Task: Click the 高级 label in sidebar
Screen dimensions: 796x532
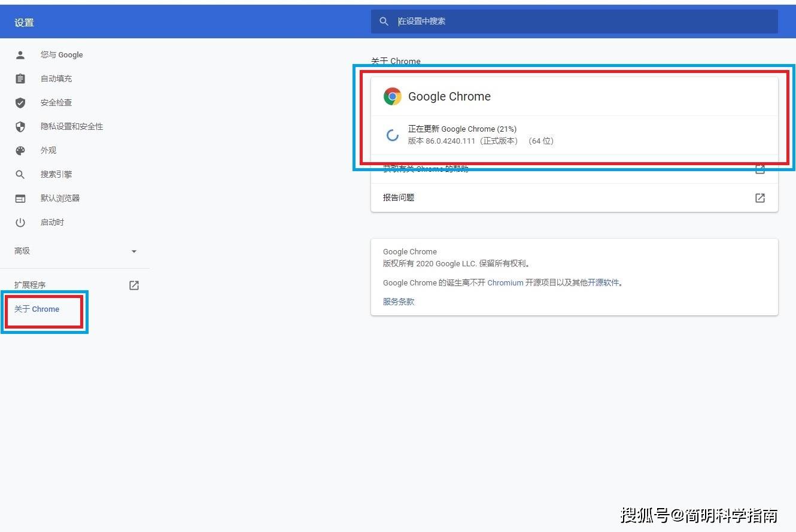Action: tap(22, 251)
